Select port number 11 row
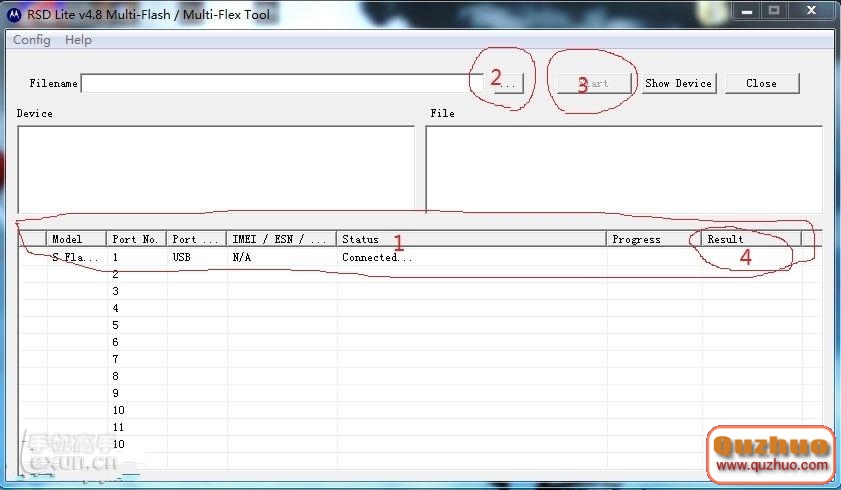The width and height of the screenshot is (841, 490). (420, 427)
